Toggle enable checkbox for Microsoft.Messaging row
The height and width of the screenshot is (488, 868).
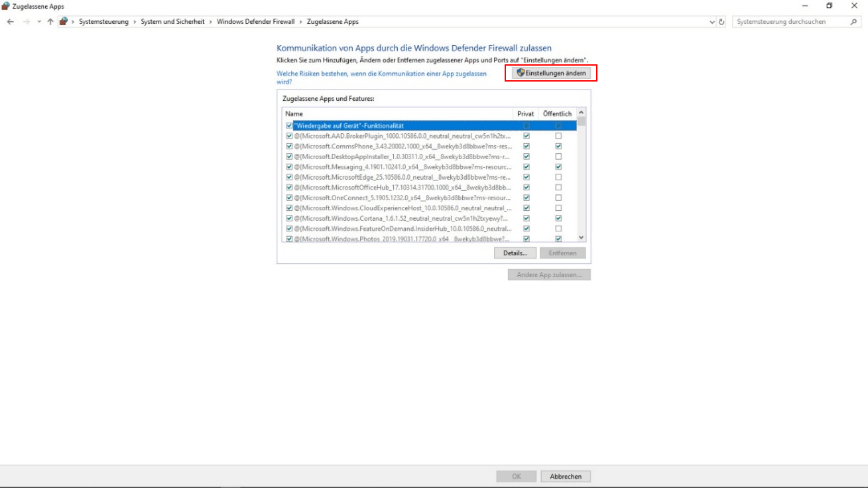point(289,166)
